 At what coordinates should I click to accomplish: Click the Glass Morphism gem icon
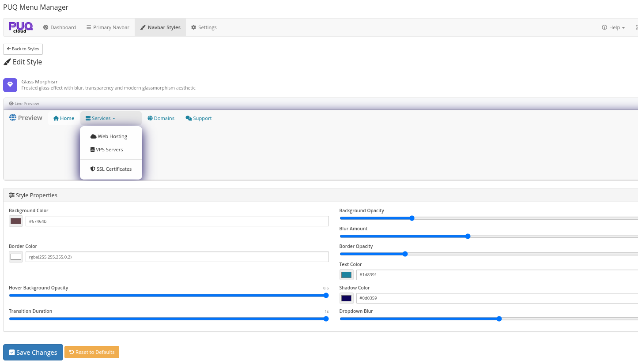click(10, 85)
